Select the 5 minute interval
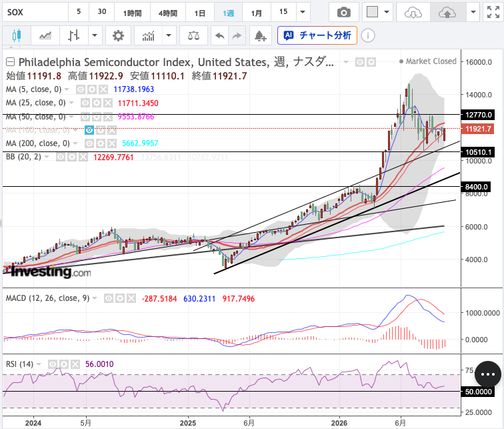 [x=79, y=12]
